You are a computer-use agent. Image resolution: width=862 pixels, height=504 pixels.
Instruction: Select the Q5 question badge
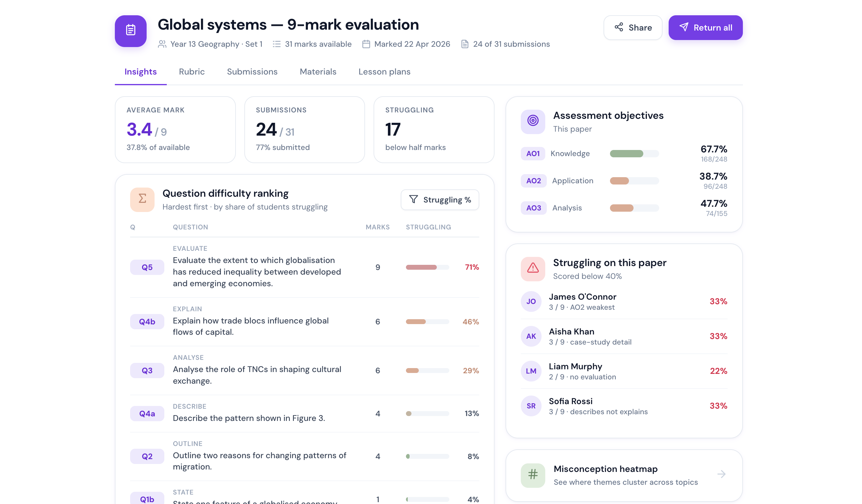[x=147, y=267]
